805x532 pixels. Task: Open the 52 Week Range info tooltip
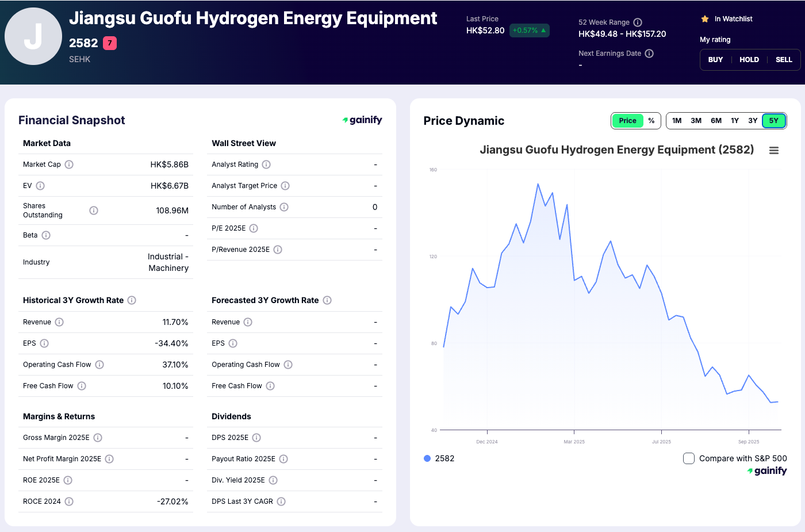(x=638, y=22)
